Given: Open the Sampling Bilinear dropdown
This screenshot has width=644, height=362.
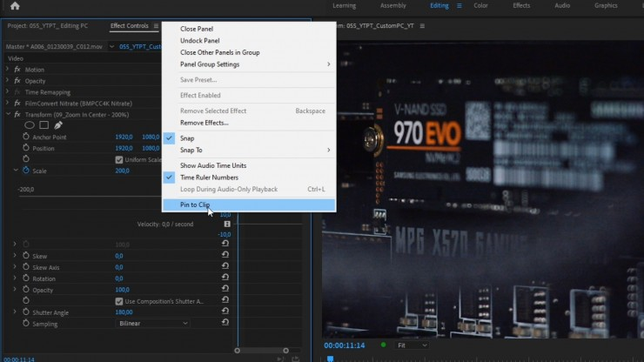Looking at the screenshot, I should click(152, 324).
